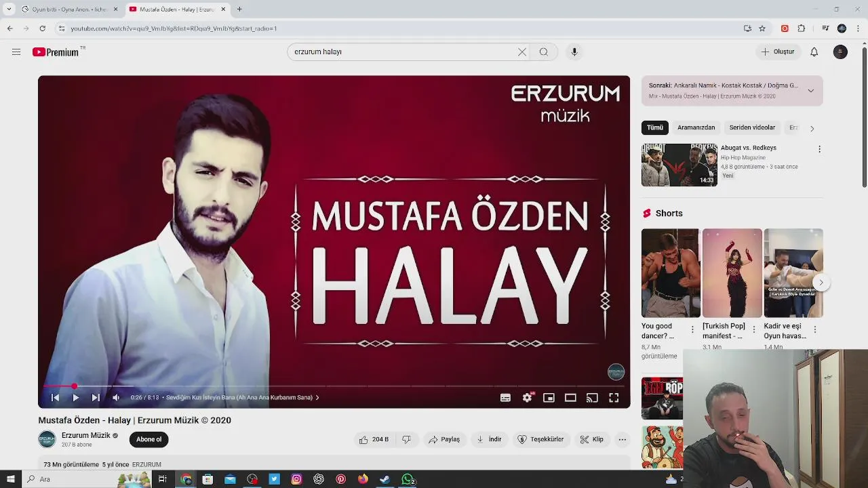Open the Windows Start menu

(10, 479)
